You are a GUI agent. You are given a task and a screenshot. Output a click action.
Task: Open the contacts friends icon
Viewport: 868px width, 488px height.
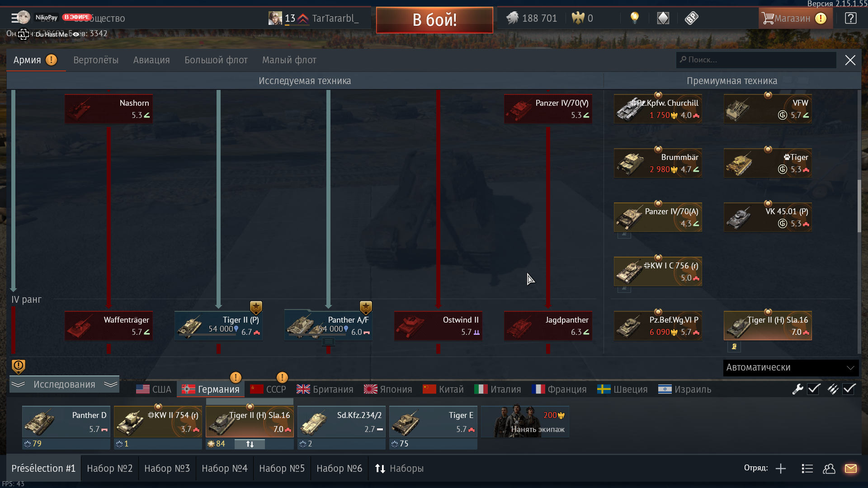pyautogui.click(x=829, y=469)
